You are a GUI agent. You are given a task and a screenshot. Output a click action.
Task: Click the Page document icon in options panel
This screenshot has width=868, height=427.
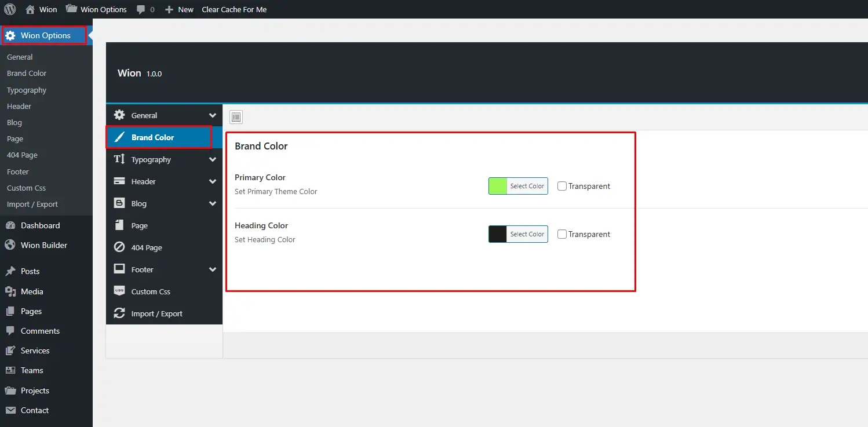pos(119,225)
